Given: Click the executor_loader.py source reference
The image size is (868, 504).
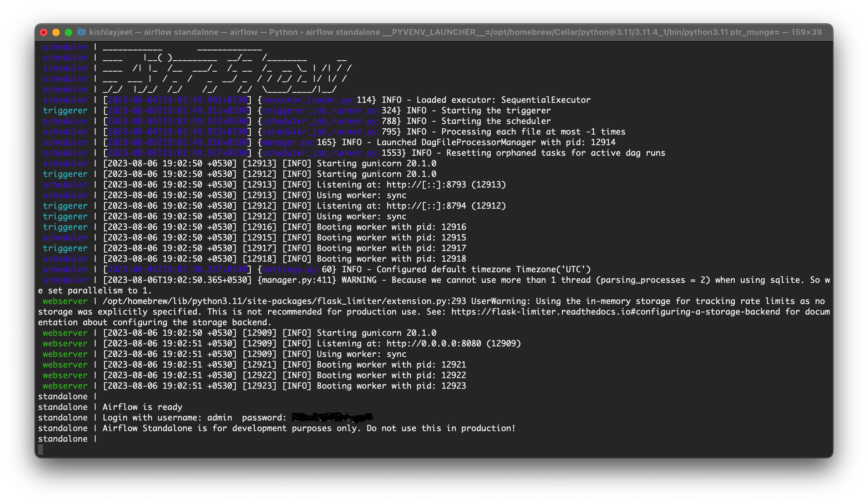Looking at the screenshot, I should click(x=309, y=100).
